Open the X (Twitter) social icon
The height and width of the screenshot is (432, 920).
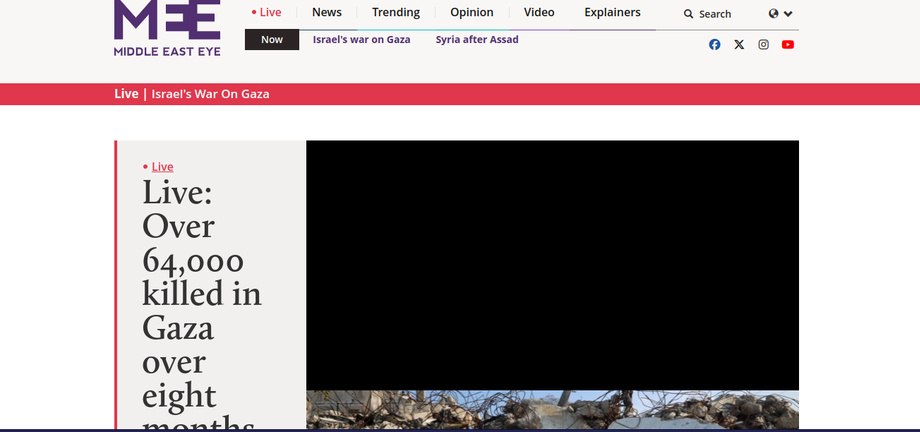(739, 44)
